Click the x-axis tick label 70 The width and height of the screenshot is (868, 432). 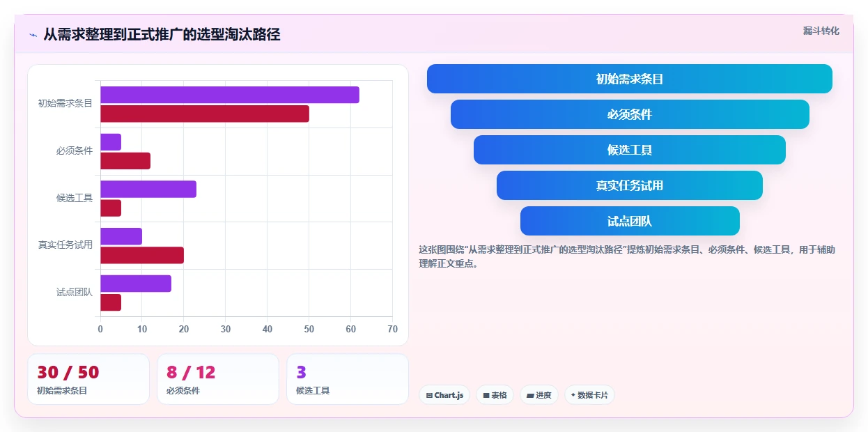393,329
